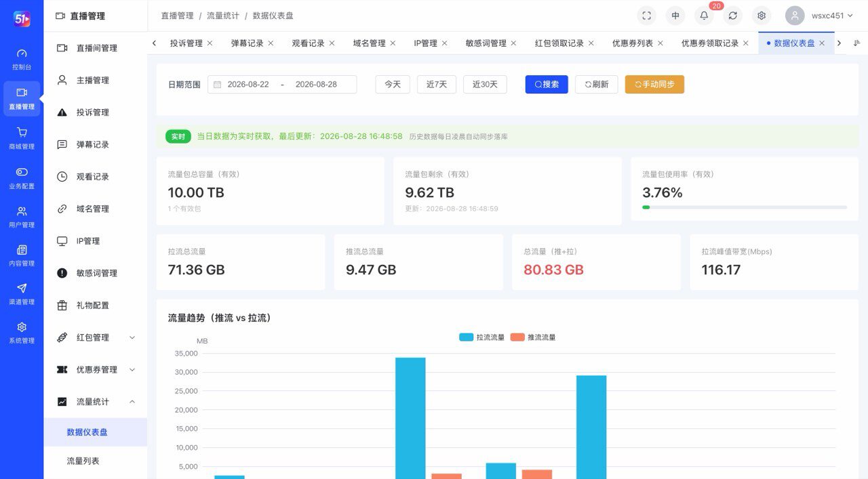Click end date 2026-08-28 field
This screenshot has width=868, height=479.
pyautogui.click(x=316, y=85)
